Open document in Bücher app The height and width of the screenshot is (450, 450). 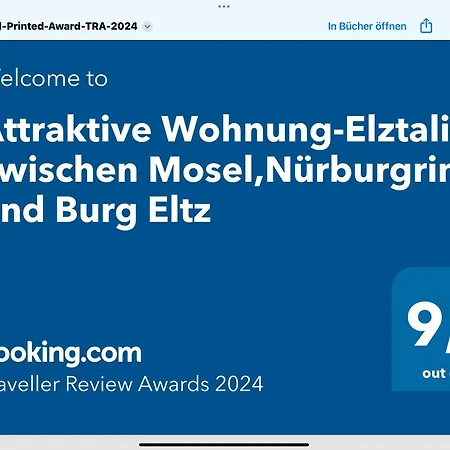[367, 26]
